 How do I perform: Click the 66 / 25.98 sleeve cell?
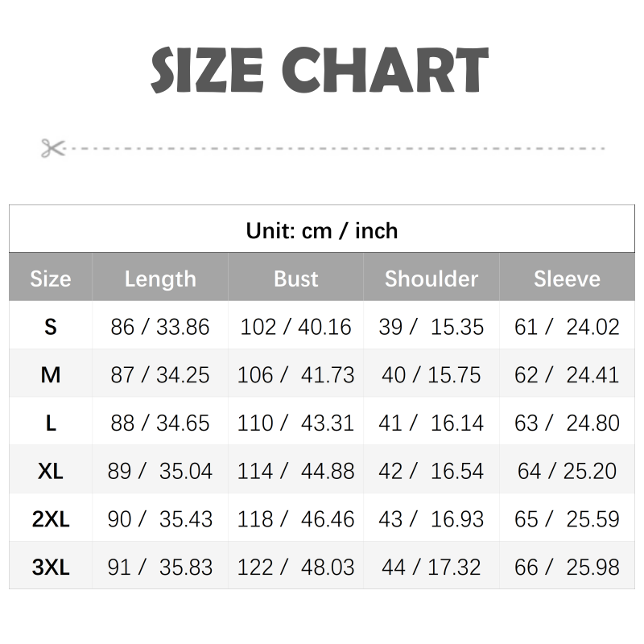(567, 568)
